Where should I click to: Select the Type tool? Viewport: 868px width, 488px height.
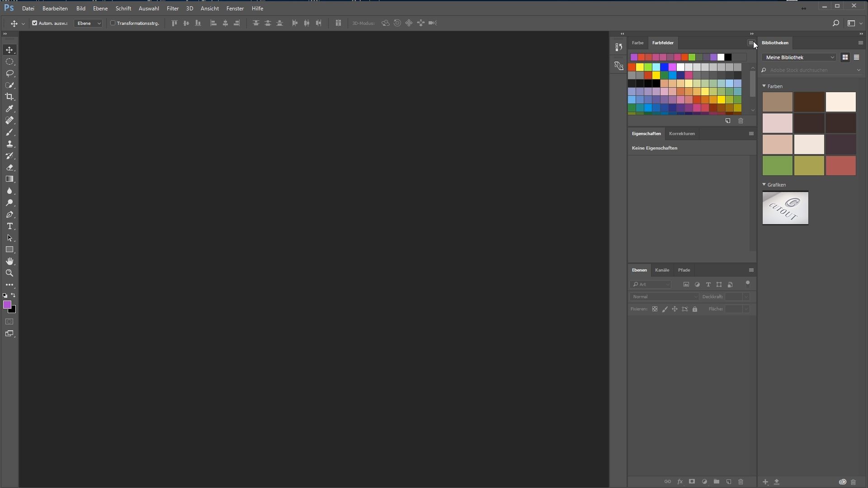point(9,226)
